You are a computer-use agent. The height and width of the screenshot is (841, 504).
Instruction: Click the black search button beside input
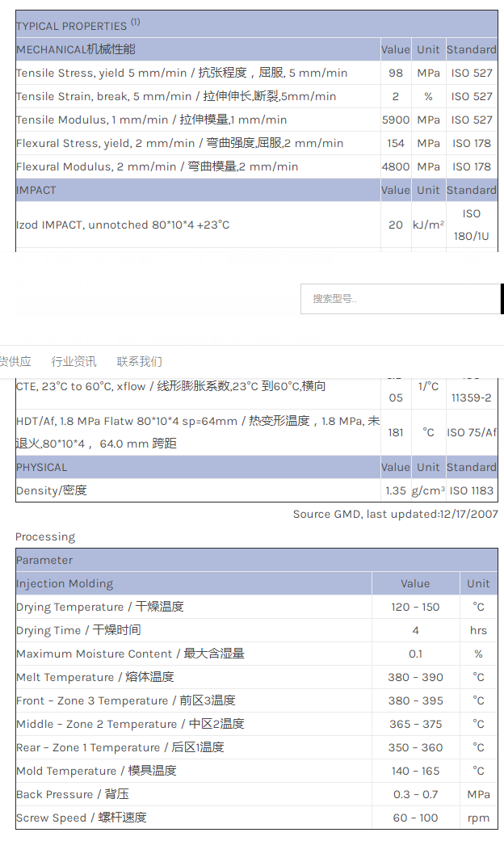(502, 299)
